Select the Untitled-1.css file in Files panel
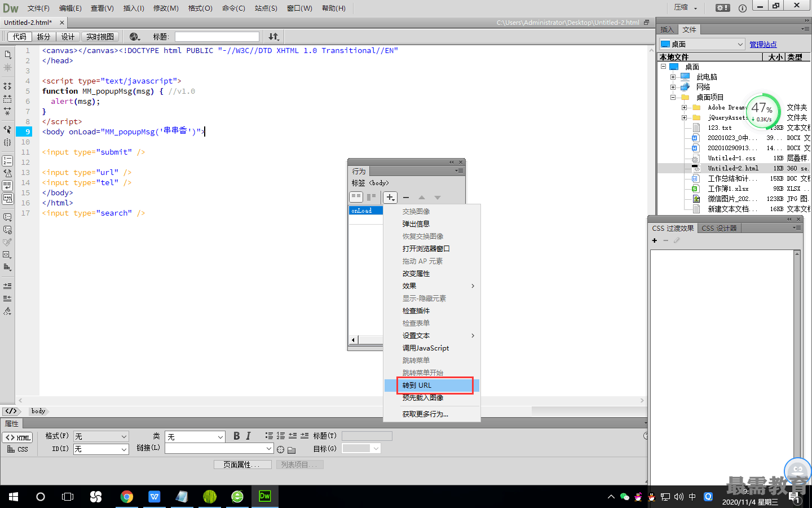 point(731,159)
